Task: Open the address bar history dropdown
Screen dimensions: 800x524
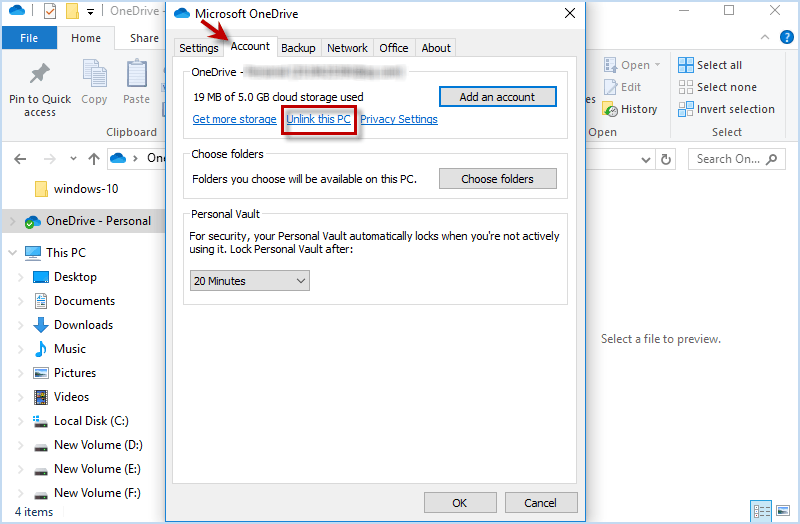Action: click(x=646, y=159)
